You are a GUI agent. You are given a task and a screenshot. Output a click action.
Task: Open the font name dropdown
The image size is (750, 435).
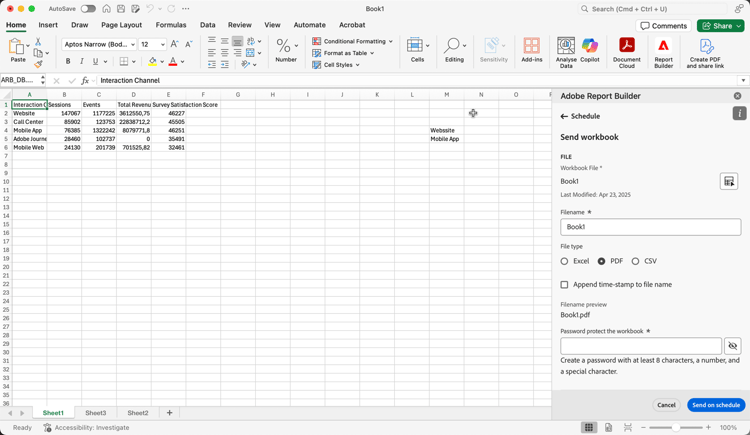coord(132,45)
